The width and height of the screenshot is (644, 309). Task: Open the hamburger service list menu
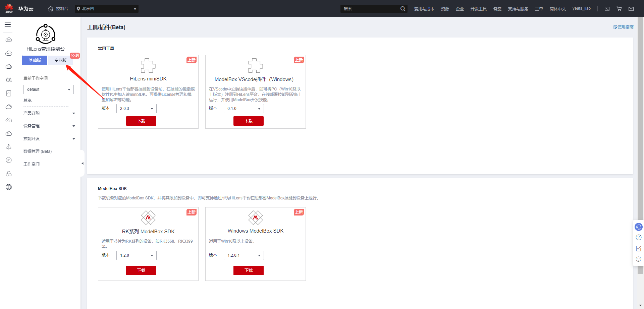point(8,24)
